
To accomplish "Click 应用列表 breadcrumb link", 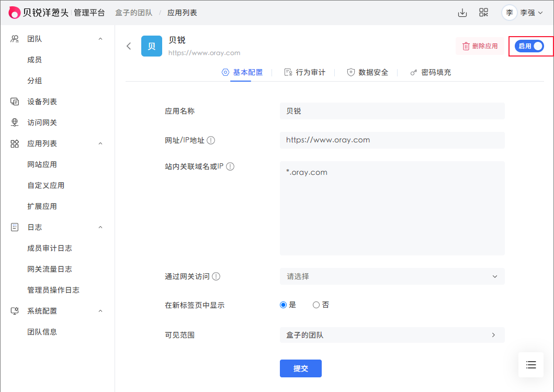I will (x=182, y=13).
